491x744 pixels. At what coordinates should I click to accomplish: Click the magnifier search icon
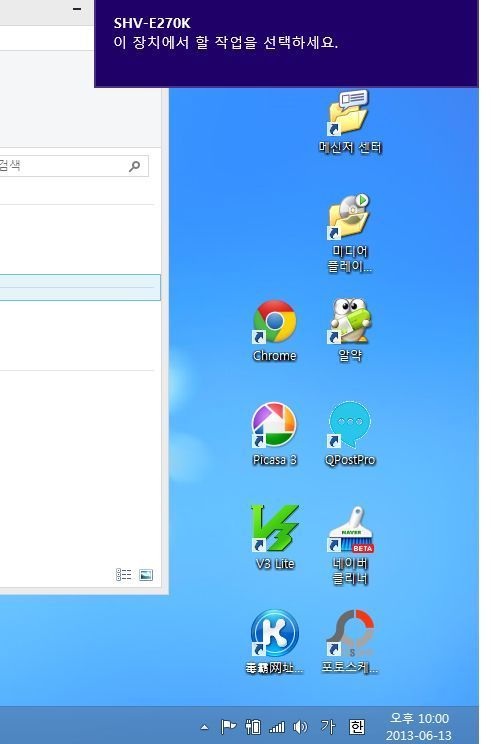[134, 166]
